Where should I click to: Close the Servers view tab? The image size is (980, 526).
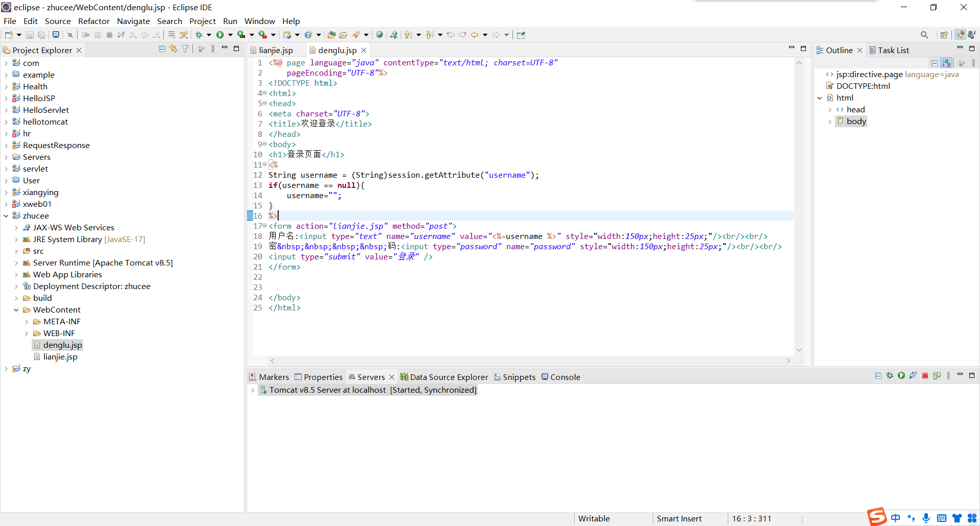click(x=392, y=377)
